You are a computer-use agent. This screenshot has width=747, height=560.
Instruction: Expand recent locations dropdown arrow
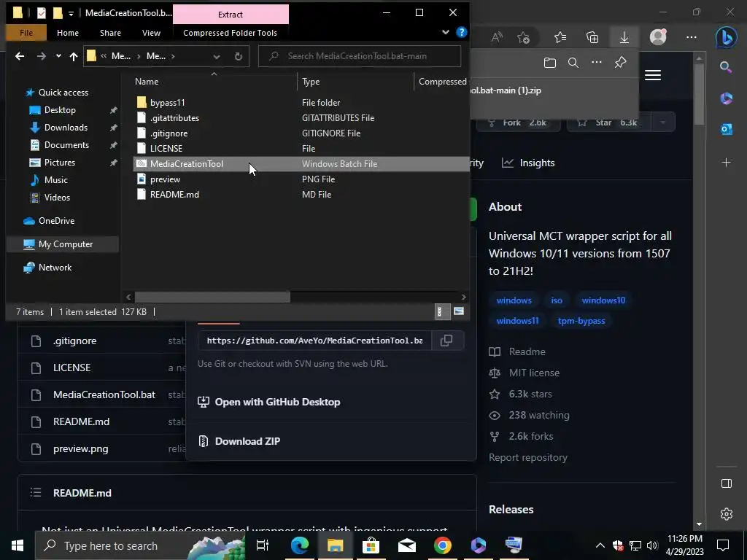(x=58, y=56)
